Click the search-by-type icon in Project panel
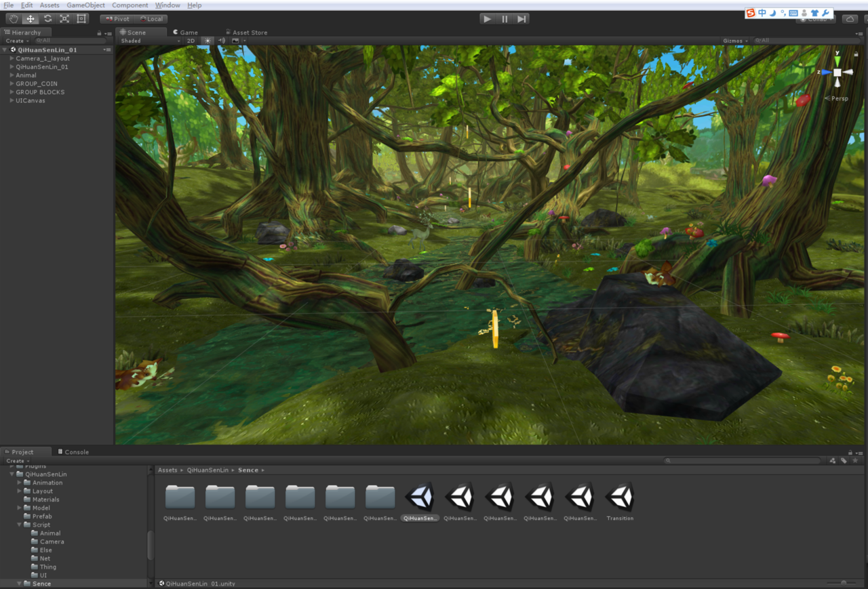This screenshot has height=589, width=868. tap(833, 461)
